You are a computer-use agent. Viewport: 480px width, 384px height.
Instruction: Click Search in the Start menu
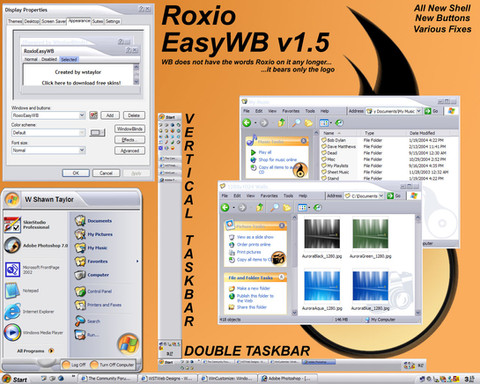[x=87, y=321]
